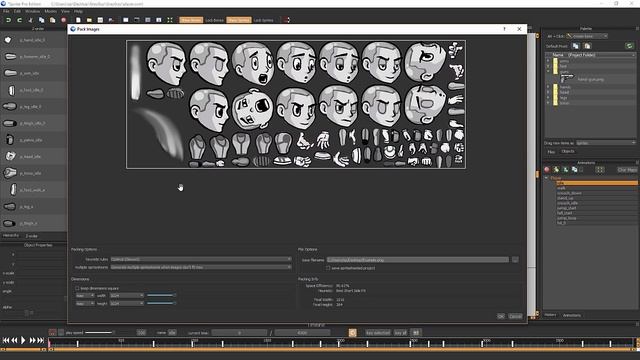Toggle the Lock sprites option
Screen dimensions: 640x360
263,20
